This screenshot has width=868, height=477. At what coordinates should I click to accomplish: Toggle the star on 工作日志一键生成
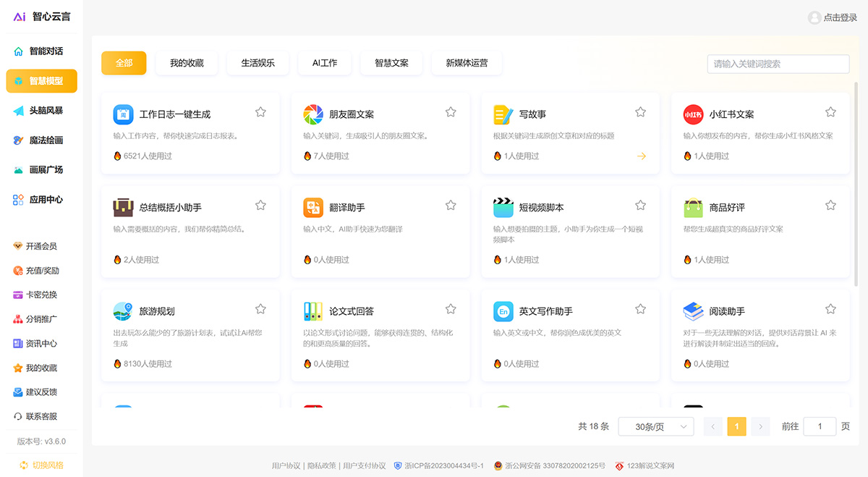[x=260, y=111]
